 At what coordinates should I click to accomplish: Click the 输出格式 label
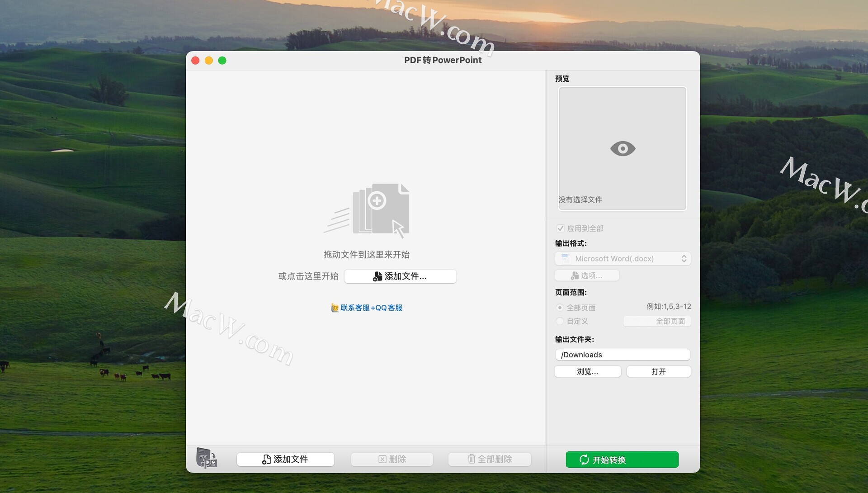point(571,243)
